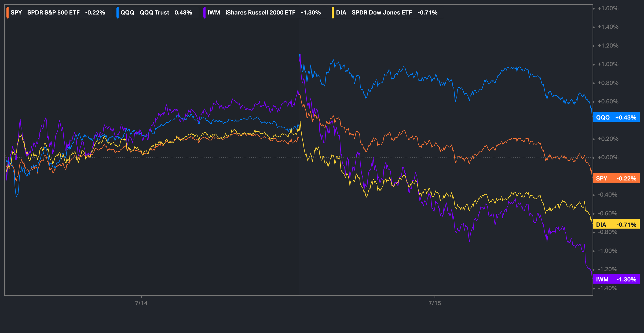Click the purple color bar beside IWM legend
Viewport: 644px width, 333px height.
(x=204, y=13)
